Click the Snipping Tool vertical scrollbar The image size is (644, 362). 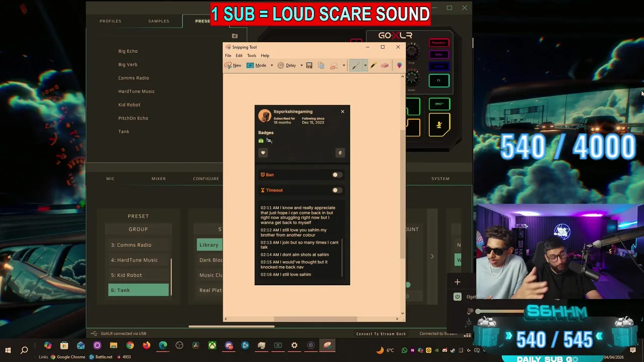point(403,194)
